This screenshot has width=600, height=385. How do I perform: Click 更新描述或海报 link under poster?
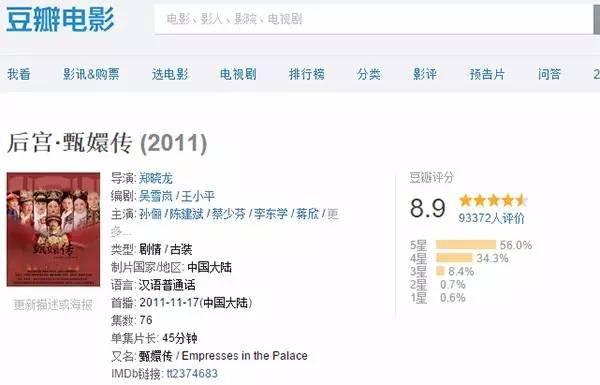tap(53, 305)
